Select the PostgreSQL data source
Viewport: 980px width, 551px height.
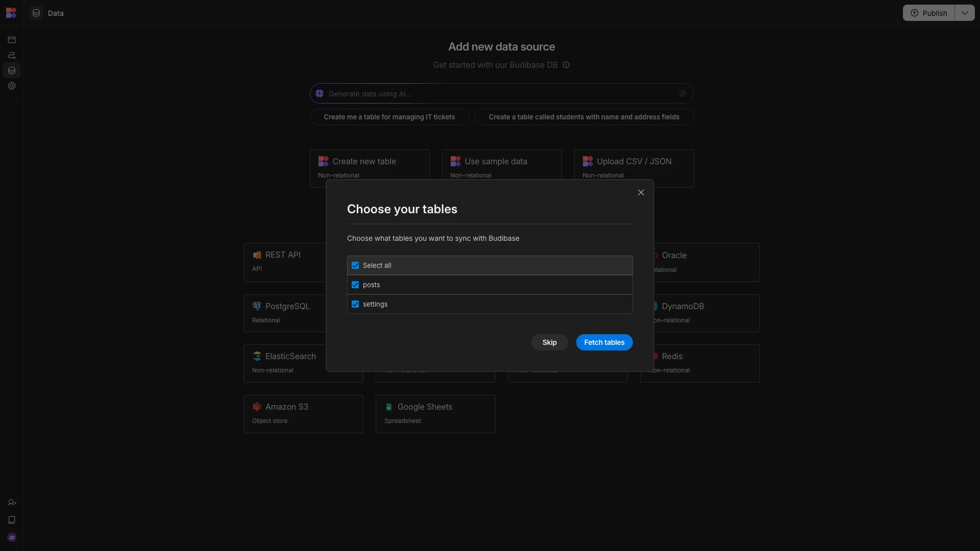coord(285,313)
